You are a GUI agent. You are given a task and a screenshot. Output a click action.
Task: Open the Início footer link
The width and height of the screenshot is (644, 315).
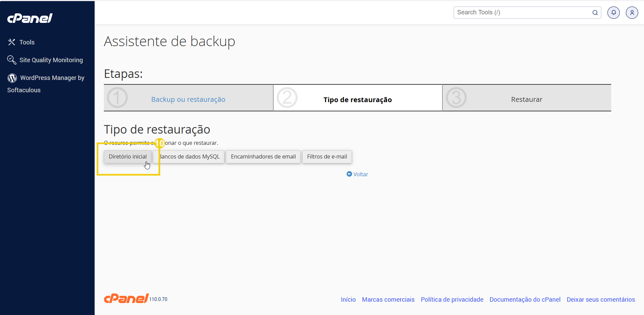[348, 299]
